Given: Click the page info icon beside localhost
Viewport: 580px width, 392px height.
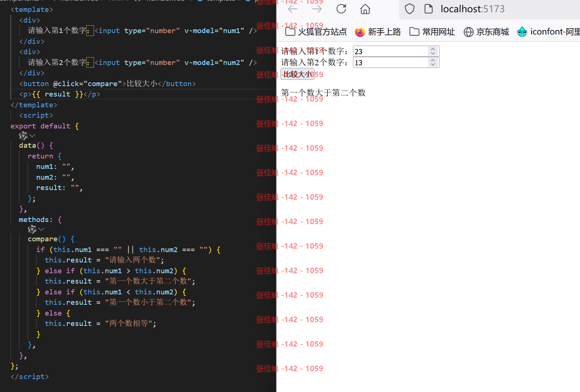Looking at the screenshot, I should pyautogui.click(x=428, y=9).
